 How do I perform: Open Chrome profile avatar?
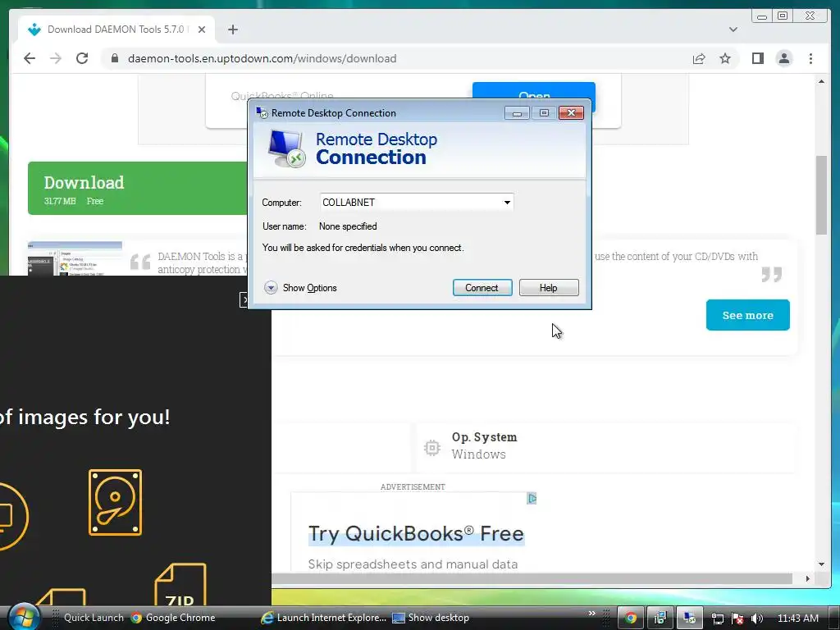point(783,58)
